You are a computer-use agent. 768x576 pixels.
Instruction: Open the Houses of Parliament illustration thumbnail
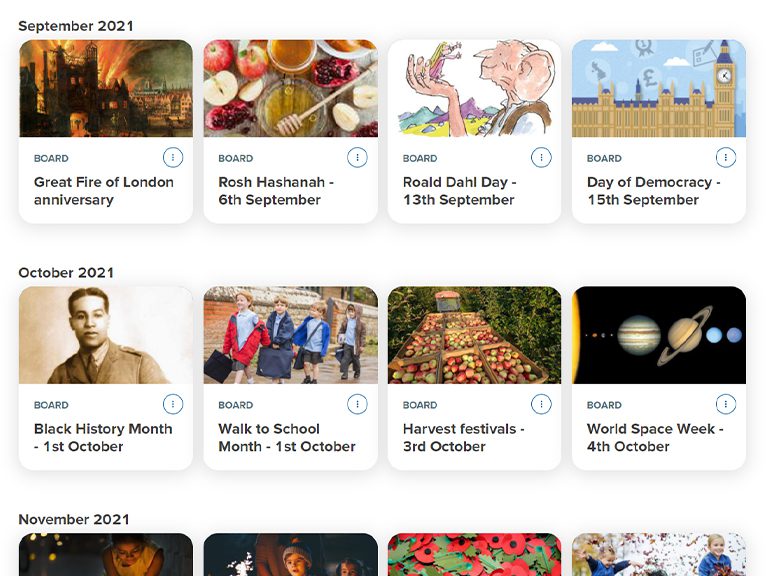pyautogui.click(x=659, y=88)
